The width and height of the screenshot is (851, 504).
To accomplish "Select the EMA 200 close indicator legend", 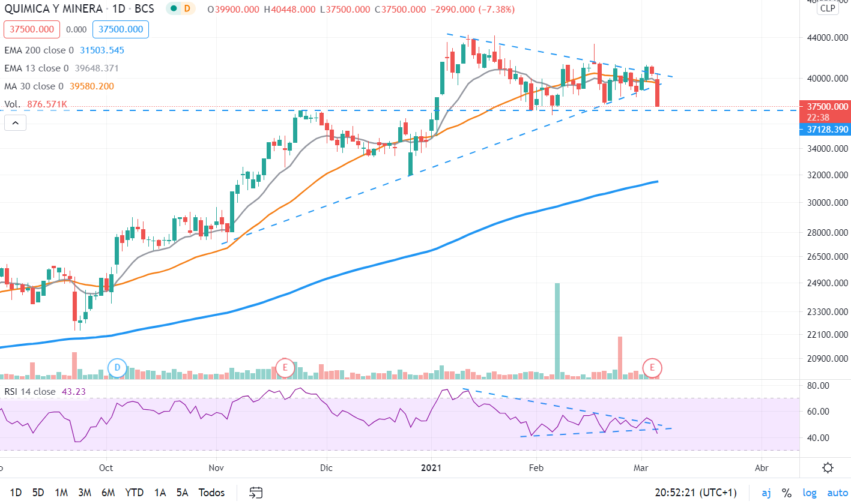I will coord(39,50).
